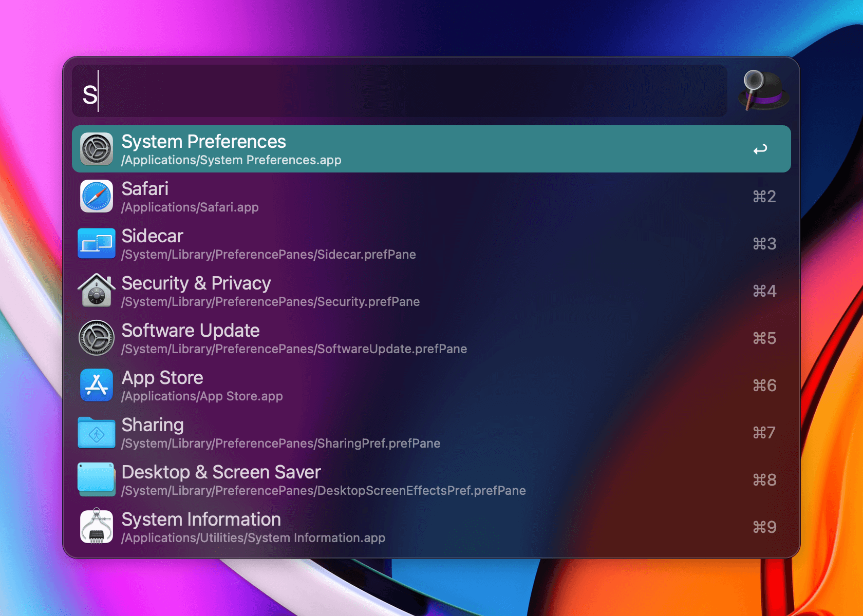Click the Sharing folder icon
Image resolution: width=863 pixels, height=616 pixels.
[x=96, y=432]
